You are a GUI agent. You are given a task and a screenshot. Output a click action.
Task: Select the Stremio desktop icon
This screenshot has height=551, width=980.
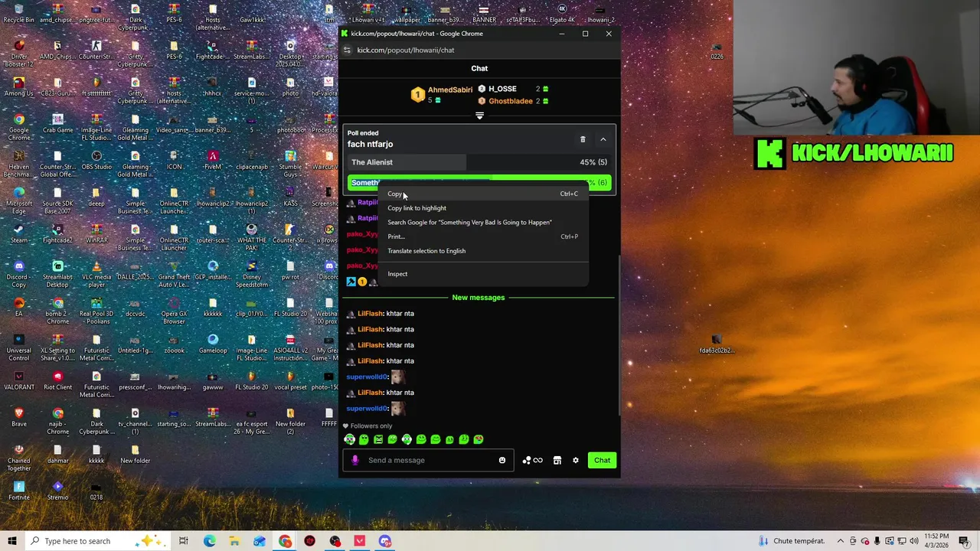(x=57, y=490)
